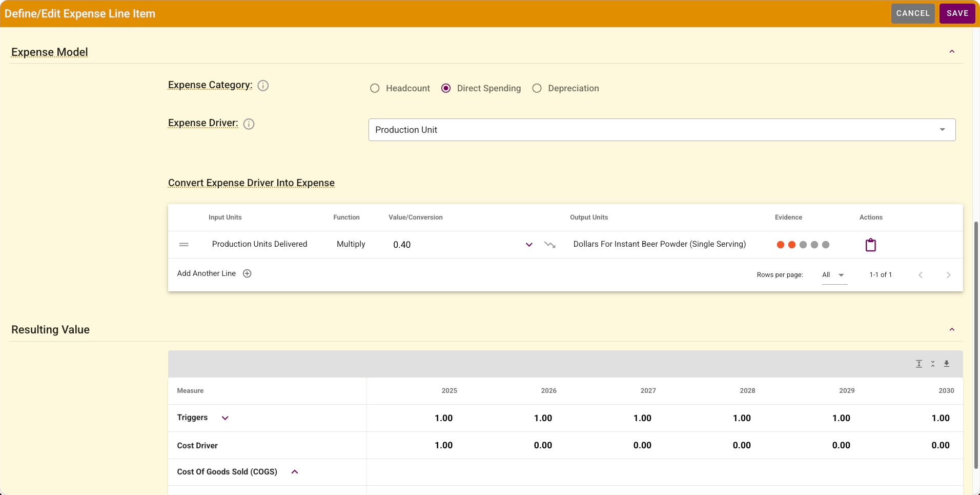Click the Input Units column header

(x=225, y=217)
